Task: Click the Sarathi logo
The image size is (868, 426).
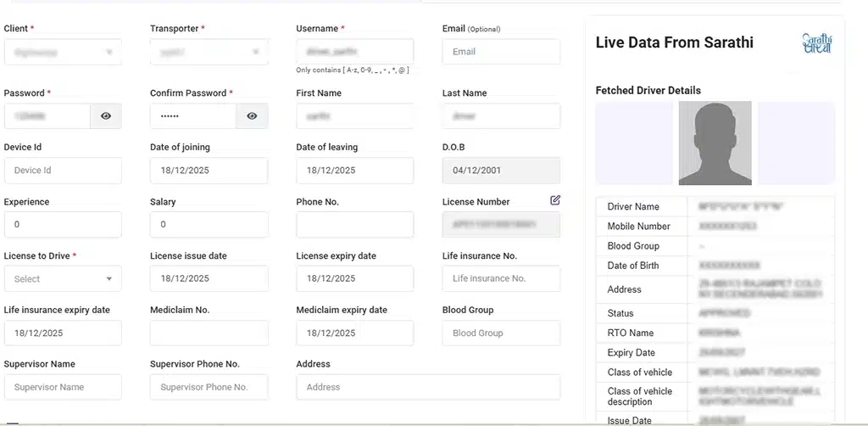Action: click(x=817, y=43)
